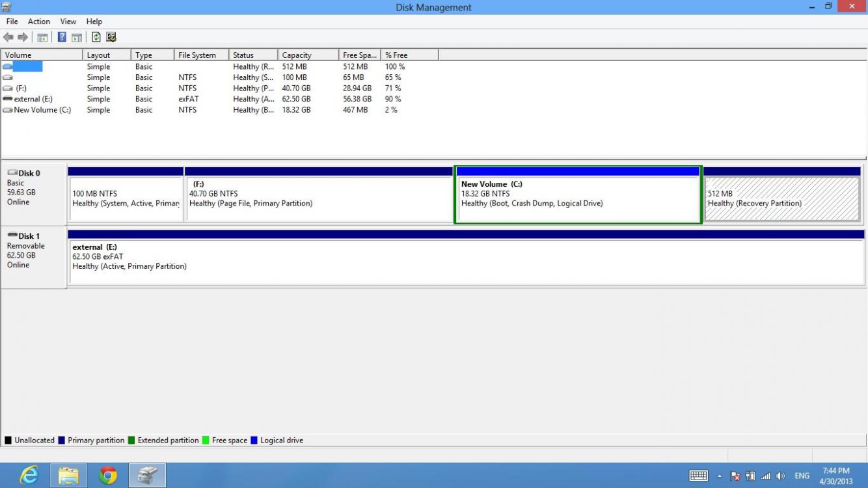Select the 512 MB Recovery Partition block
Image resolution: width=868 pixels, height=488 pixels.
point(782,194)
